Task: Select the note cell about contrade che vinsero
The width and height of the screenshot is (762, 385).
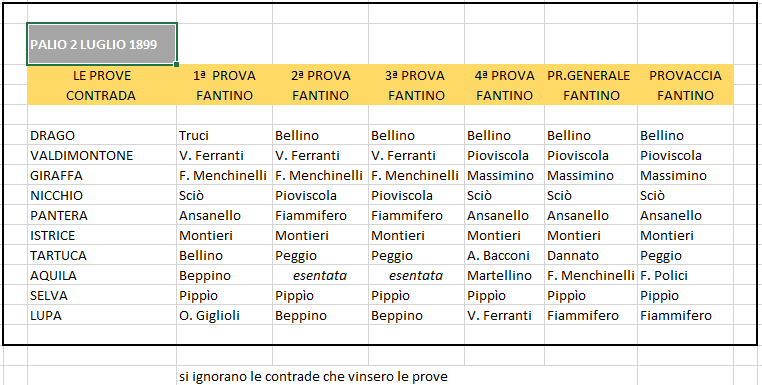Action: click(313, 376)
